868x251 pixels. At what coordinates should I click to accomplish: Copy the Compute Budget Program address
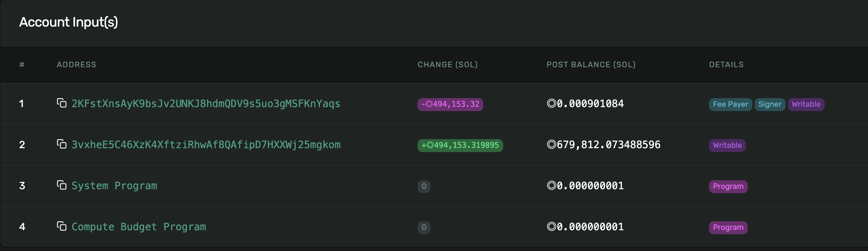62,226
